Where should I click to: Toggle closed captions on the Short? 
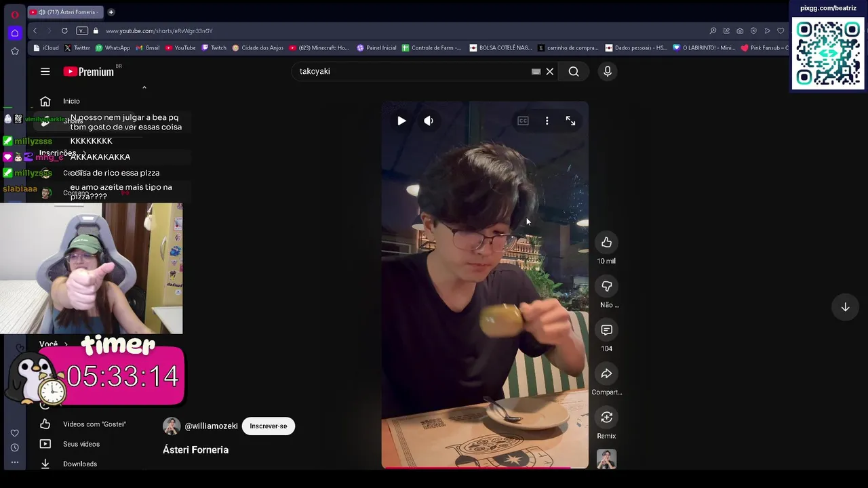(523, 121)
